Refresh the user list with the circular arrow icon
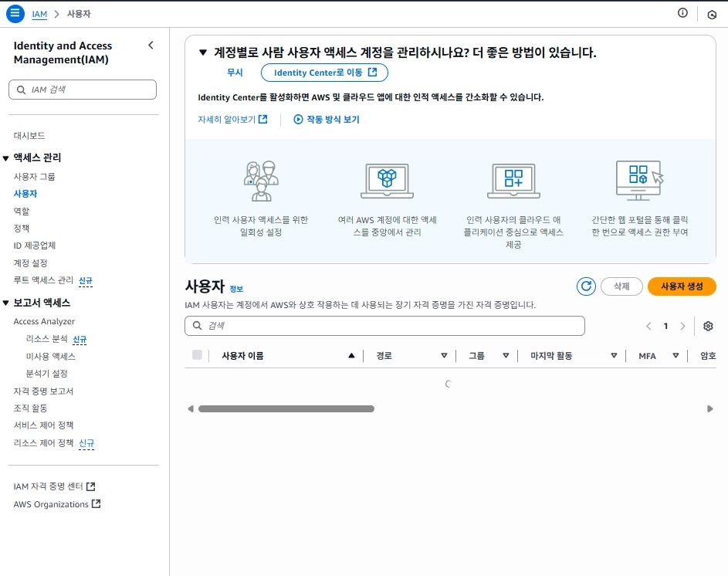Screen dimensions: 728x576 585,286
